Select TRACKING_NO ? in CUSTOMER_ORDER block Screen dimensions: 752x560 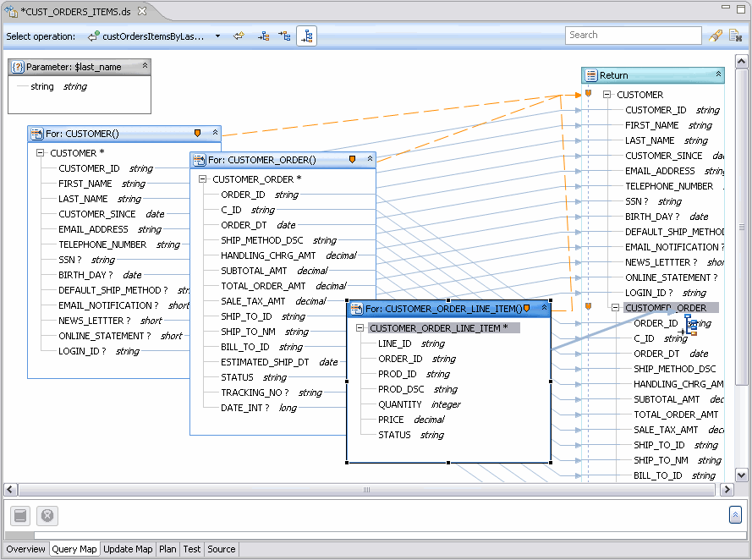click(255, 393)
